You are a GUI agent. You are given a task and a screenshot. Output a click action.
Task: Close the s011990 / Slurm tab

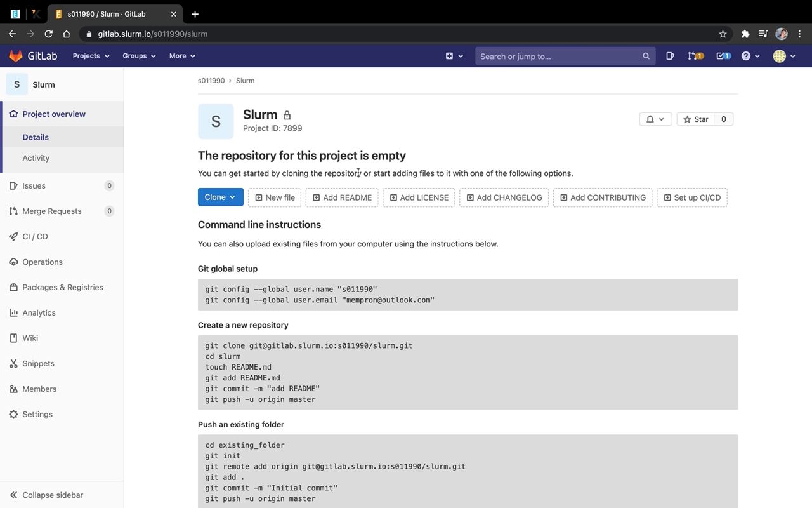pos(174,14)
